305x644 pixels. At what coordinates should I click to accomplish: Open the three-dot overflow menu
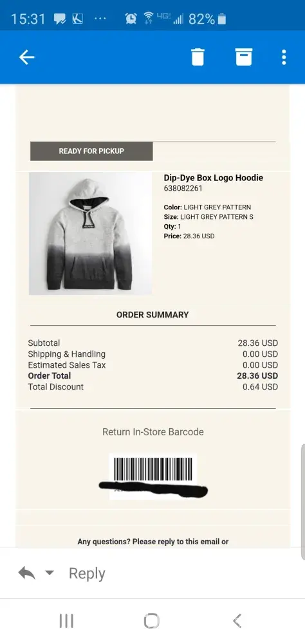(284, 57)
